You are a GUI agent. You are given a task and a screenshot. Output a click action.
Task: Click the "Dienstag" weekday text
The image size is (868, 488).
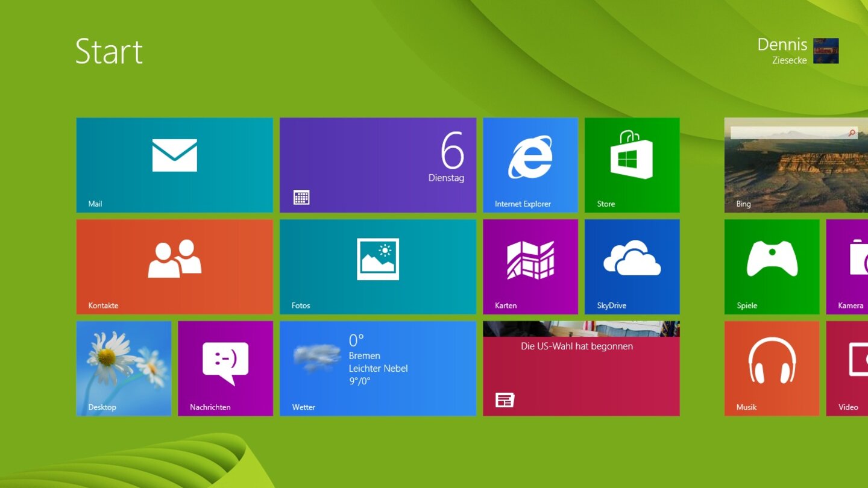tap(447, 178)
